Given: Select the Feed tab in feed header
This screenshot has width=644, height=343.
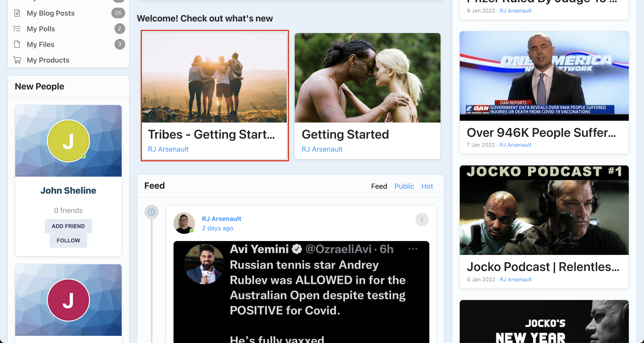Looking at the screenshot, I should [x=379, y=186].
